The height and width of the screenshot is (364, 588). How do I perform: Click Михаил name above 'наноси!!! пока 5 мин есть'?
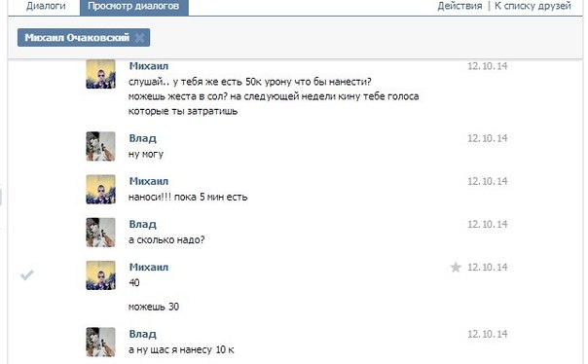coord(149,181)
